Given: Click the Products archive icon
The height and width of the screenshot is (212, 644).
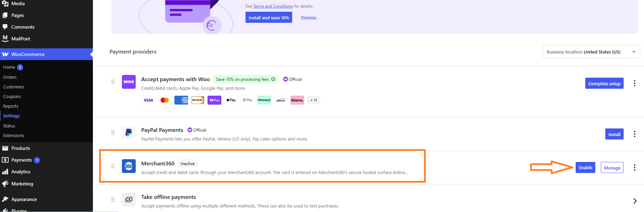Looking at the screenshot, I should [x=5, y=148].
